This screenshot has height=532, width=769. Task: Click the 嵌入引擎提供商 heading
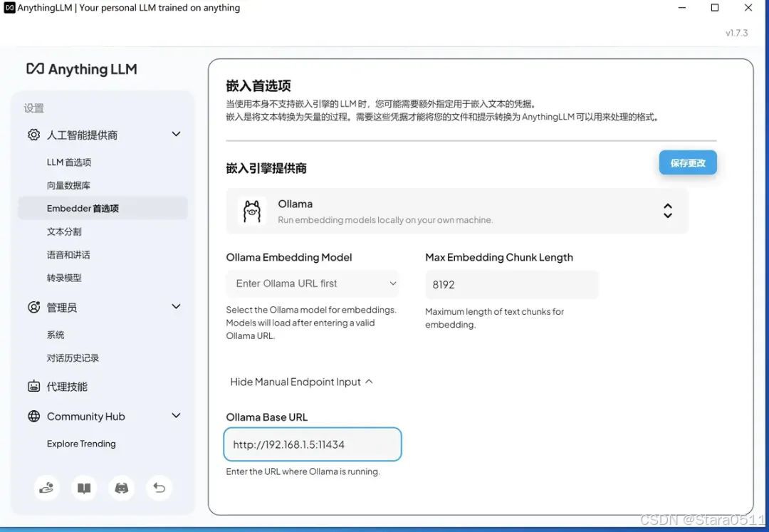[x=266, y=168]
